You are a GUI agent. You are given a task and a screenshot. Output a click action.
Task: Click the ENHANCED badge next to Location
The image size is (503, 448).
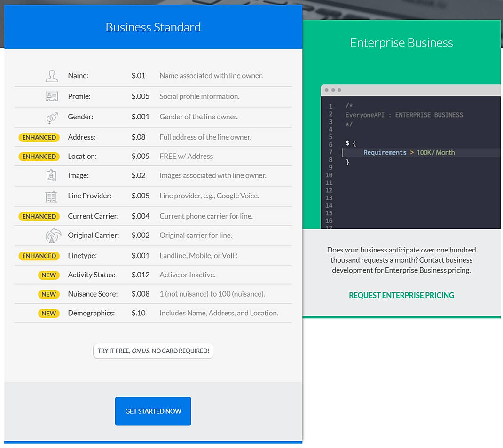coord(39,157)
